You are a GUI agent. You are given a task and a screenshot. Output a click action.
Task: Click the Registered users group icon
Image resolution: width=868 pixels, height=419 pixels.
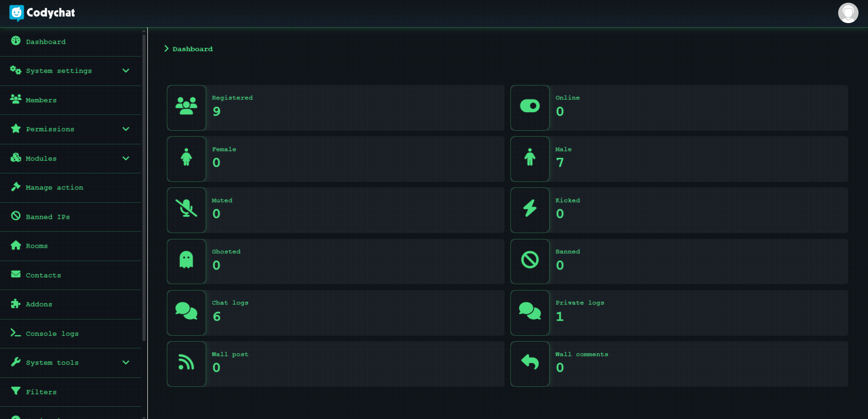pos(186,106)
